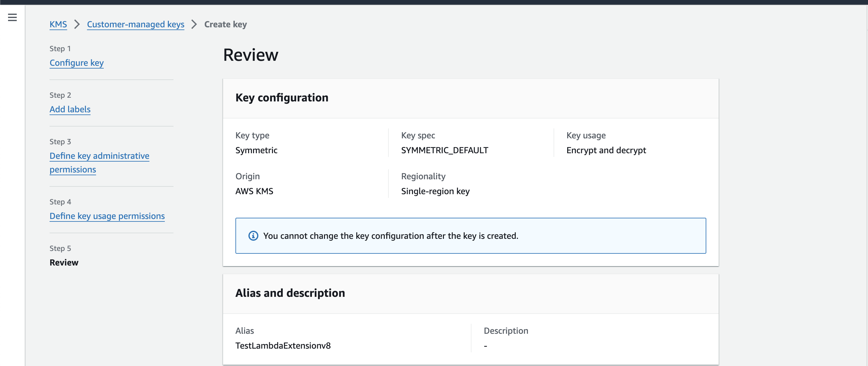The image size is (868, 366).
Task: Click the info icon in alert banner
Action: 253,236
